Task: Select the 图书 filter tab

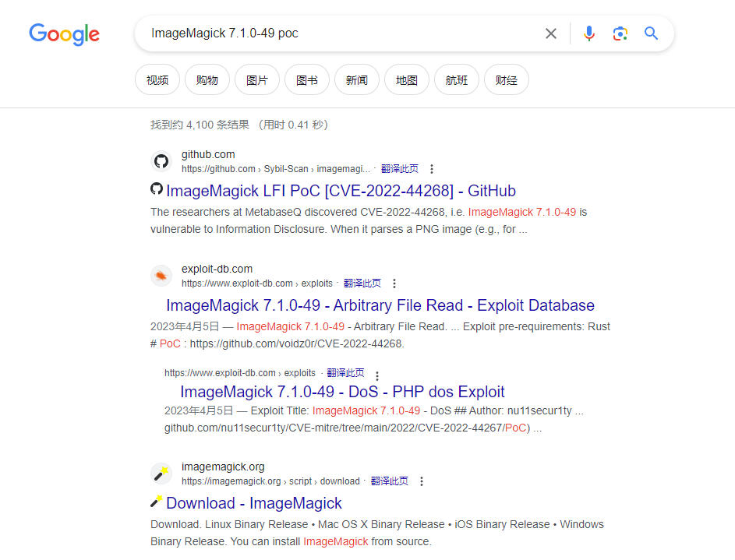Action: pos(307,80)
